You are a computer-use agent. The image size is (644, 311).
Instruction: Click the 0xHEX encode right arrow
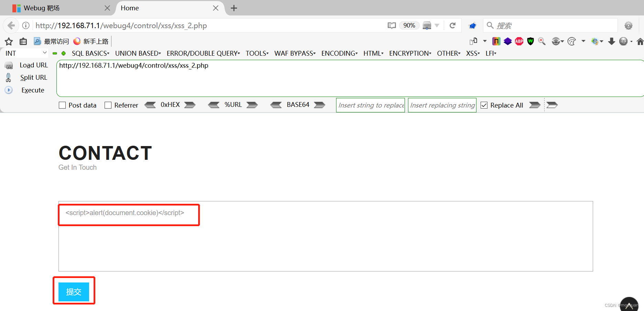click(190, 105)
